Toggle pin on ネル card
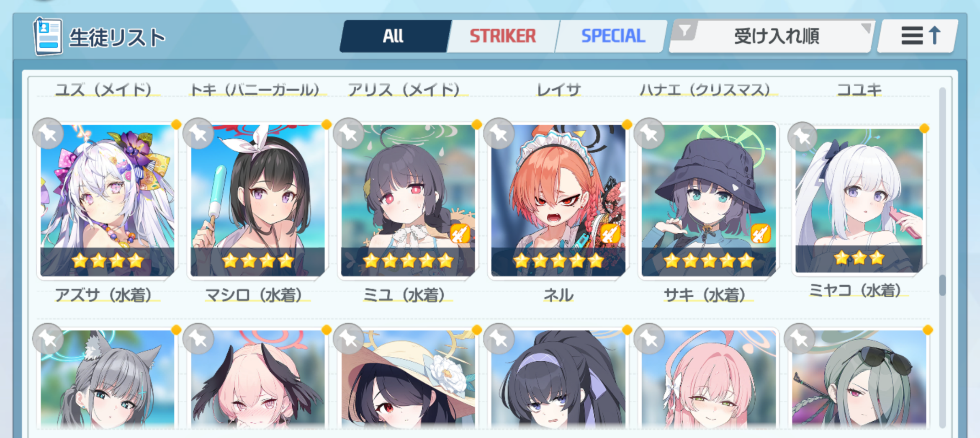 point(499,134)
